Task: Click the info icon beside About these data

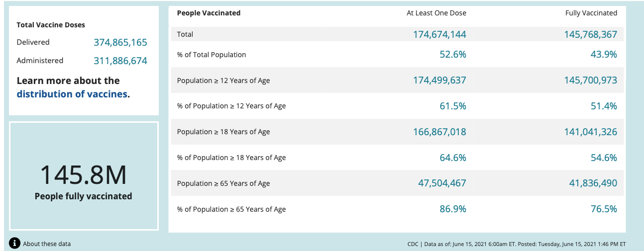Action: (x=15, y=244)
